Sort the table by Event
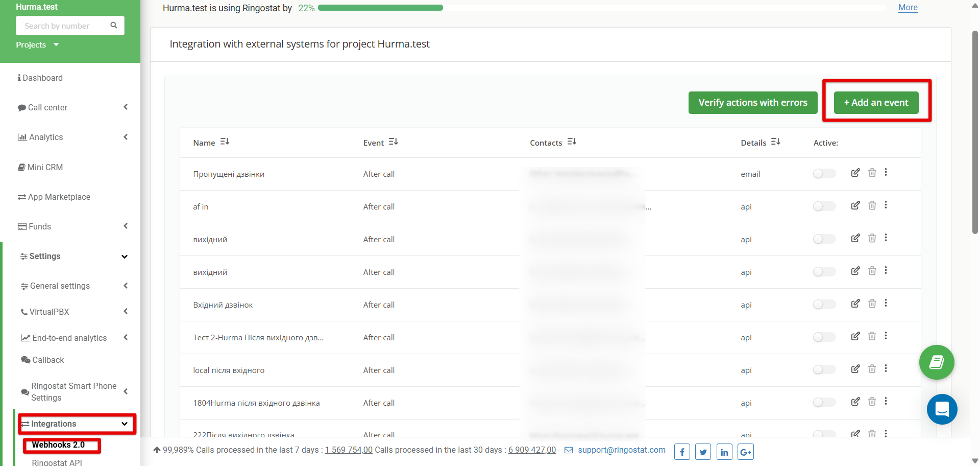This screenshot has width=980, height=466. [393, 142]
